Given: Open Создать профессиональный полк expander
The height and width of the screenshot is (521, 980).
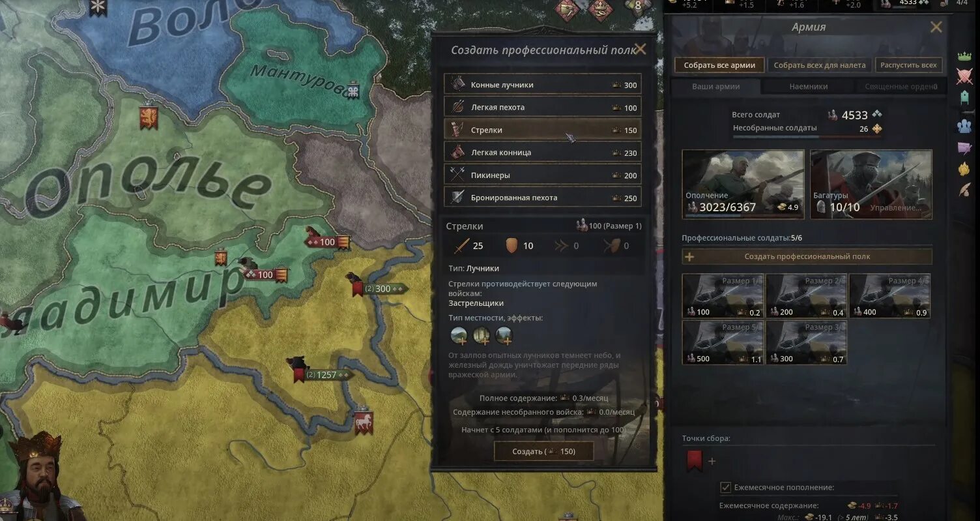Looking at the screenshot, I should pyautogui.click(x=807, y=257).
